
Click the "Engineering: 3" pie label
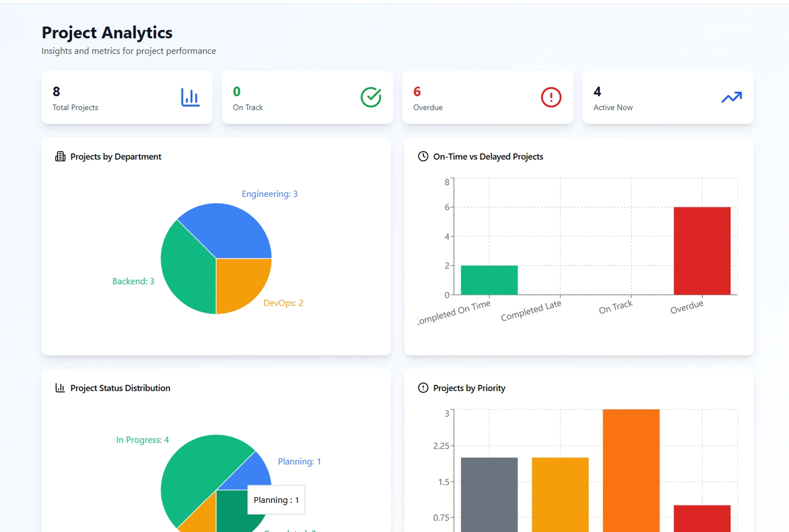[270, 194]
